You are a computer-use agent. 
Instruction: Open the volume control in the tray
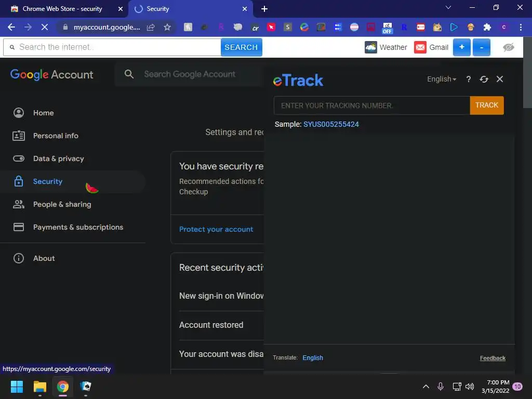click(470, 387)
